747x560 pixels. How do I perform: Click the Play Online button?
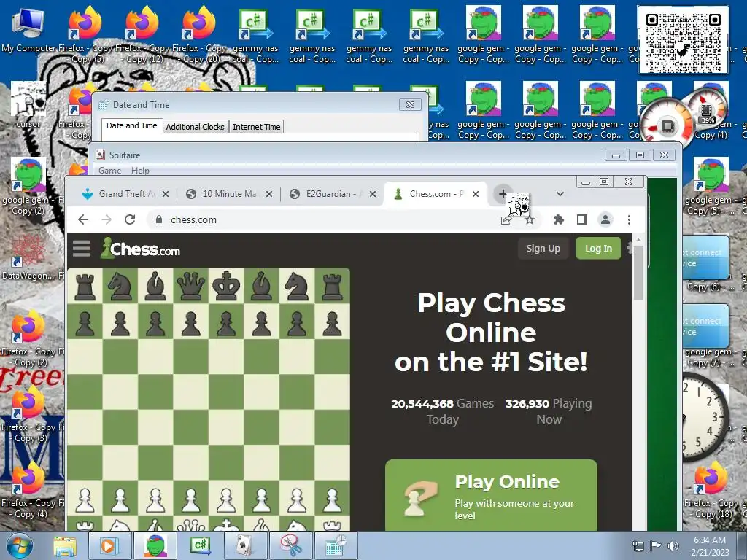(x=491, y=495)
